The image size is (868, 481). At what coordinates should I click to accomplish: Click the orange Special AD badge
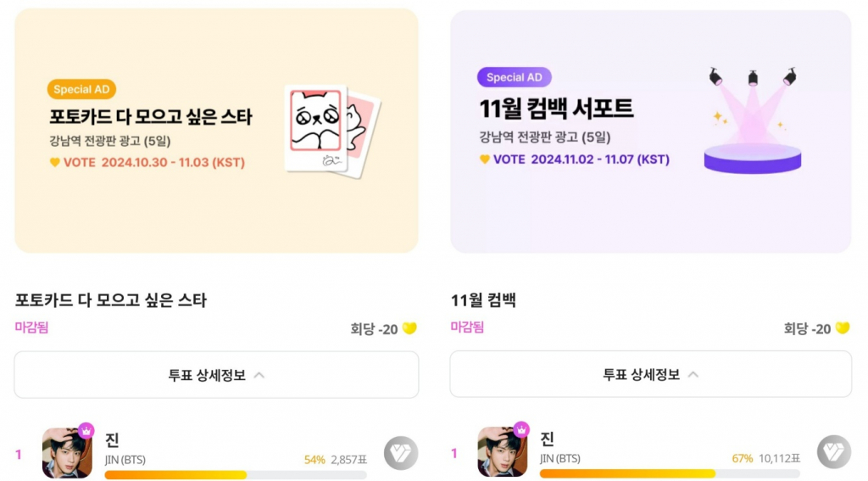tap(81, 89)
